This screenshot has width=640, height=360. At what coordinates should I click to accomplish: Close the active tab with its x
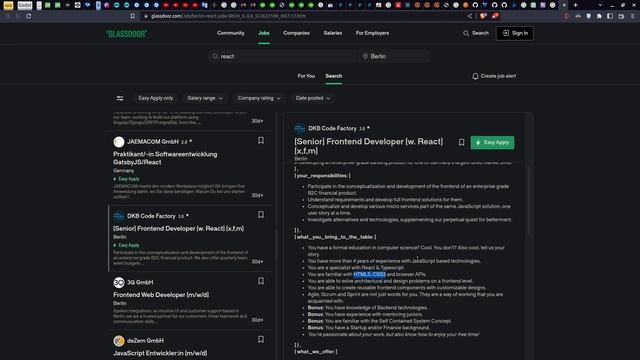tap(564, 5)
